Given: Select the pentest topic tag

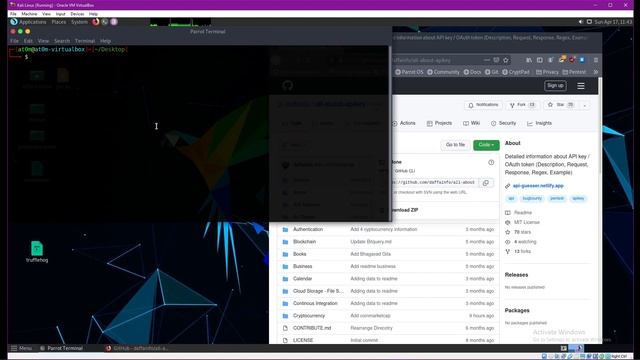Looking at the screenshot, I should pyautogui.click(x=557, y=198).
